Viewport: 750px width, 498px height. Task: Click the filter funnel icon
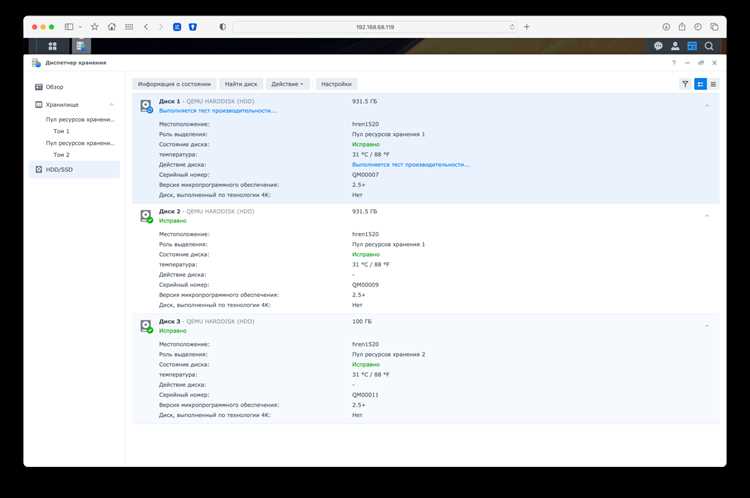[x=685, y=84]
